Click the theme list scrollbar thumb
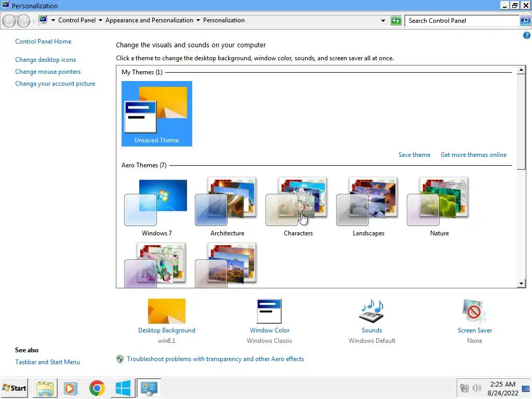This screenshot has width=532, height=399. [521, 122]
